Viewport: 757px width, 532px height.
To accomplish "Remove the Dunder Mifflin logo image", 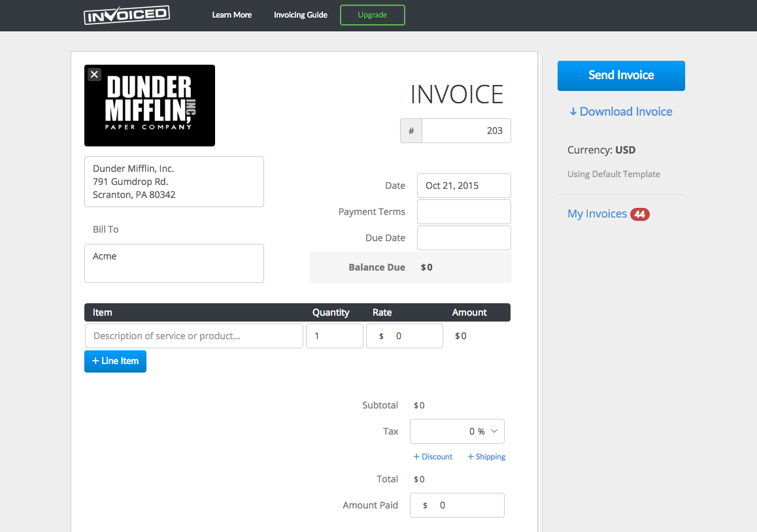I will [x=95, y=75].
